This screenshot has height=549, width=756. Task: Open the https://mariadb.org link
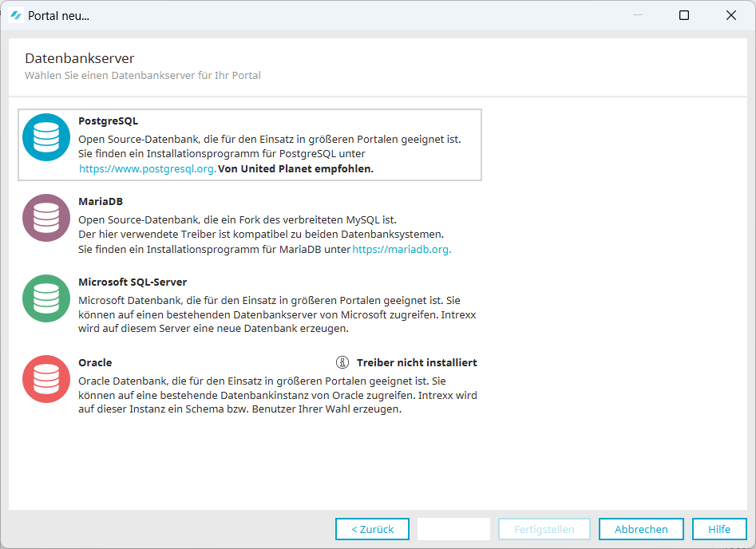click(402, 250)
